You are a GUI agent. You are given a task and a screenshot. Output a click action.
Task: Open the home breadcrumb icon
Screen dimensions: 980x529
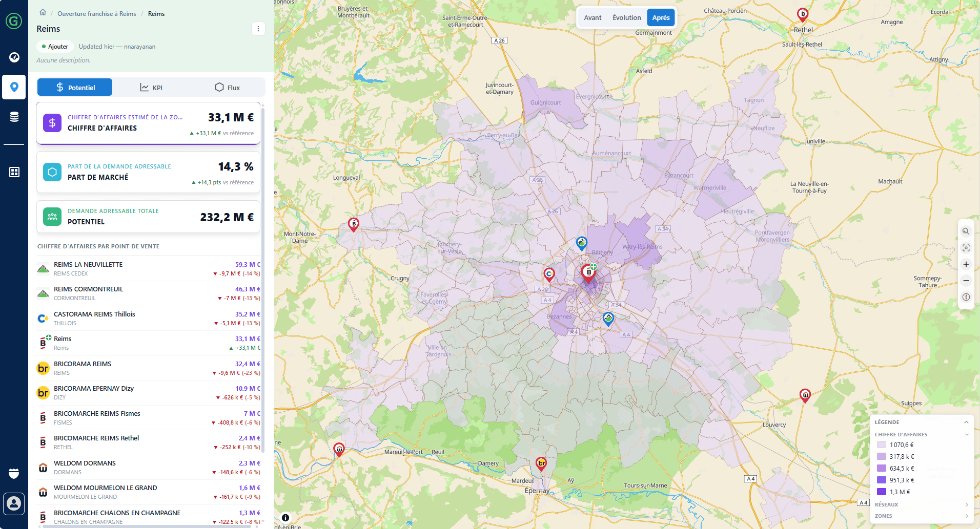[x=43, y=13]
